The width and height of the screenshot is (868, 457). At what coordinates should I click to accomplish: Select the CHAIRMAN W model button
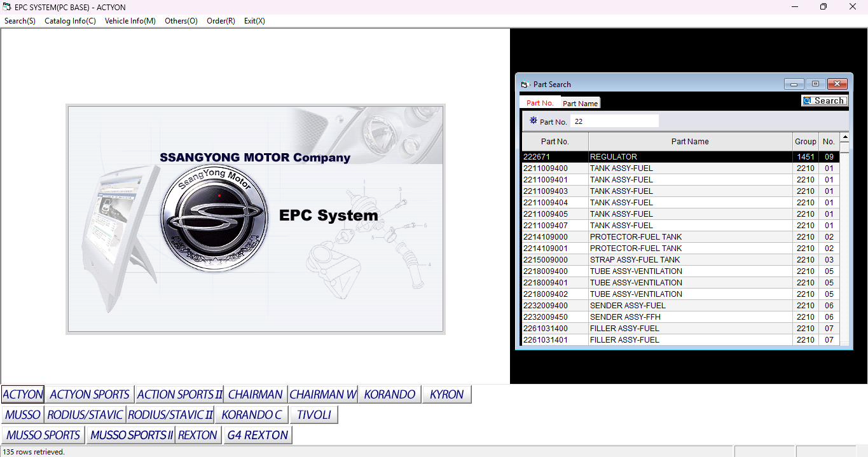coord(323,394)
